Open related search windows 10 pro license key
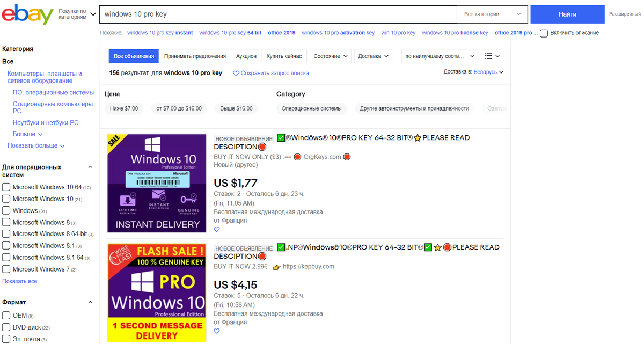 pos(455,33)
